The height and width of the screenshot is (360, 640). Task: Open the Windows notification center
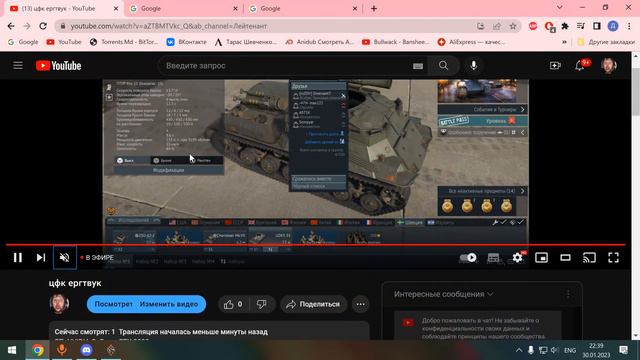pyautogui.click(x=624, y=350)
